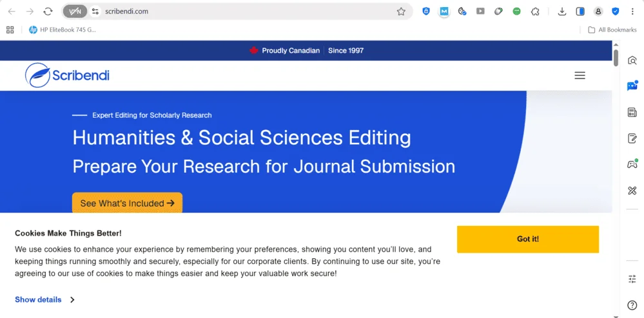Expand Show details for cookies

pyautogui.click(x=38, y=299)
